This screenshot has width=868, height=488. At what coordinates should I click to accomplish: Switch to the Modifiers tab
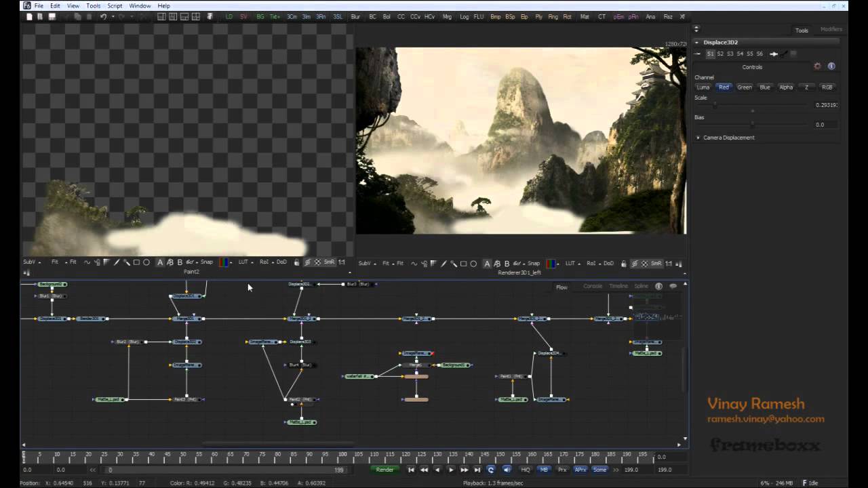tap(831, 30)
